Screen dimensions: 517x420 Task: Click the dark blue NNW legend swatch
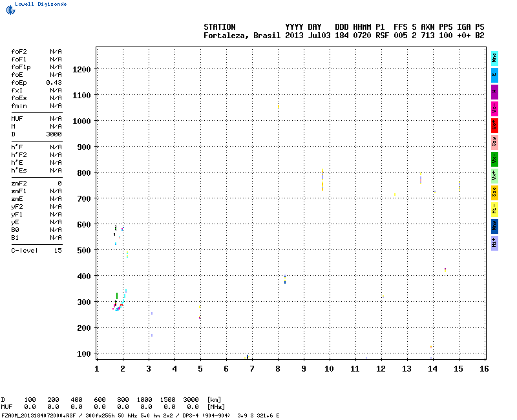(x=494, y=226)
